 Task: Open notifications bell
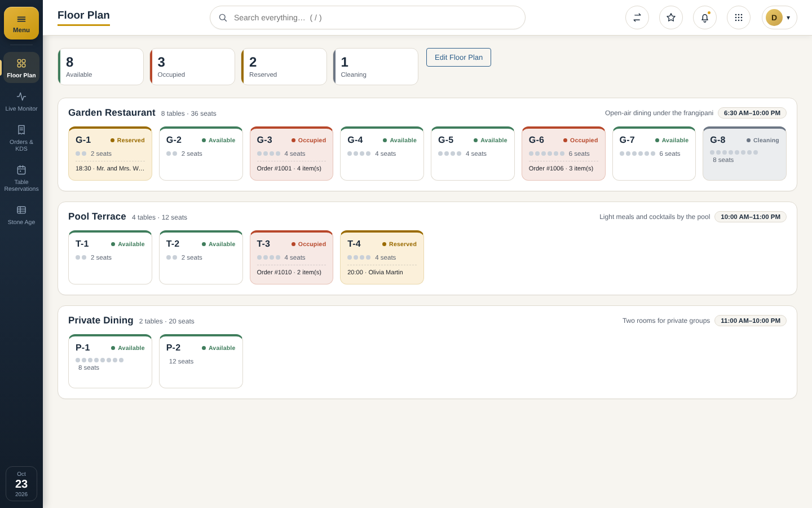click(705, 17)
